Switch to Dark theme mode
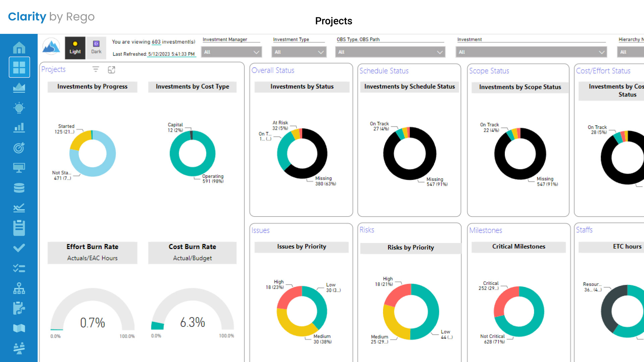644x362 pixels. (x=96, y=48)
